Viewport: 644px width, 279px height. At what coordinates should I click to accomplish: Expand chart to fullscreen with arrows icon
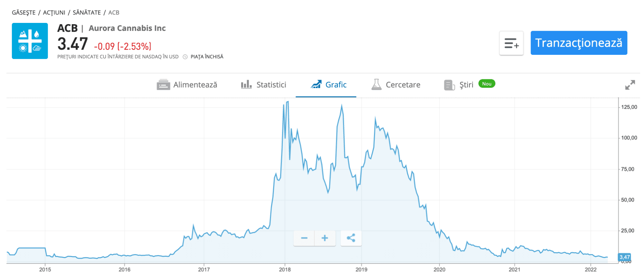tap(630, 85)
